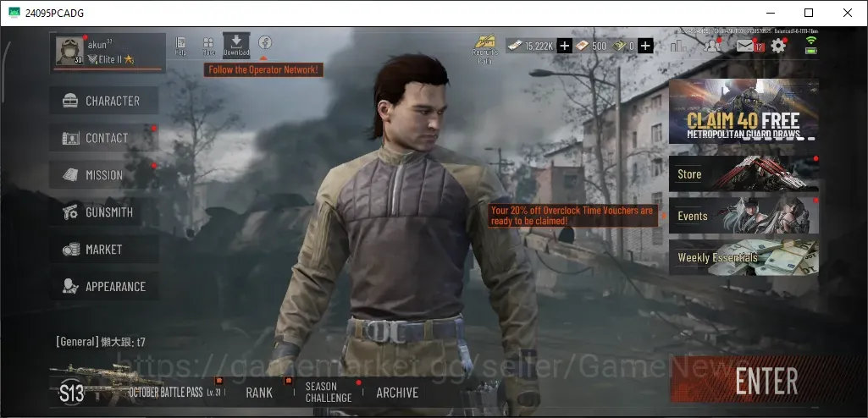This screenshot has height=418, width=868.
Task: Click the 500 voucher currency icon
Action: [582, 46]
